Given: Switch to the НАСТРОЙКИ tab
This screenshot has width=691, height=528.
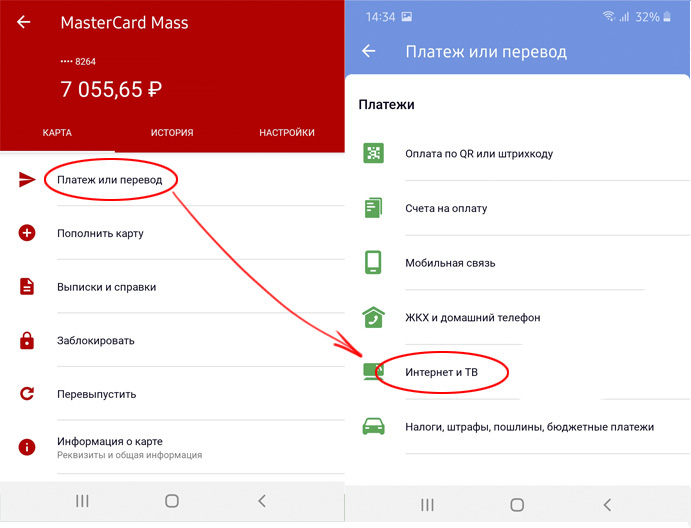Looking at the screenshot, I should tap(287, 132).
